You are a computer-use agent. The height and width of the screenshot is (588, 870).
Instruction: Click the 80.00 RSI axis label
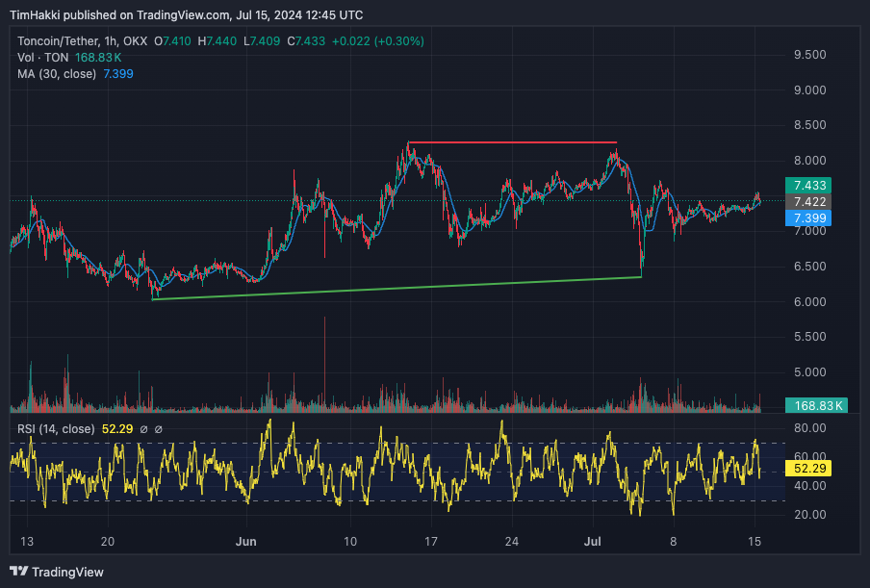click(x=809, y=427)
